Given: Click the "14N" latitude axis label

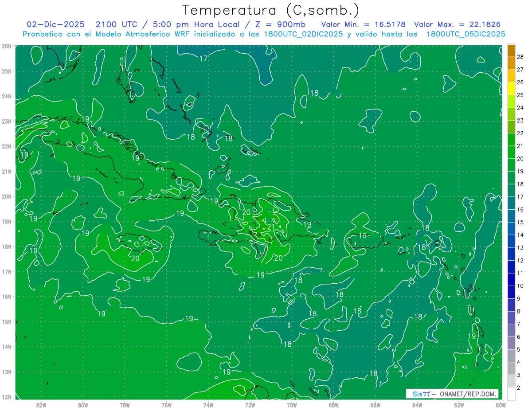Looking at the screenshot, I should (7, 347).
